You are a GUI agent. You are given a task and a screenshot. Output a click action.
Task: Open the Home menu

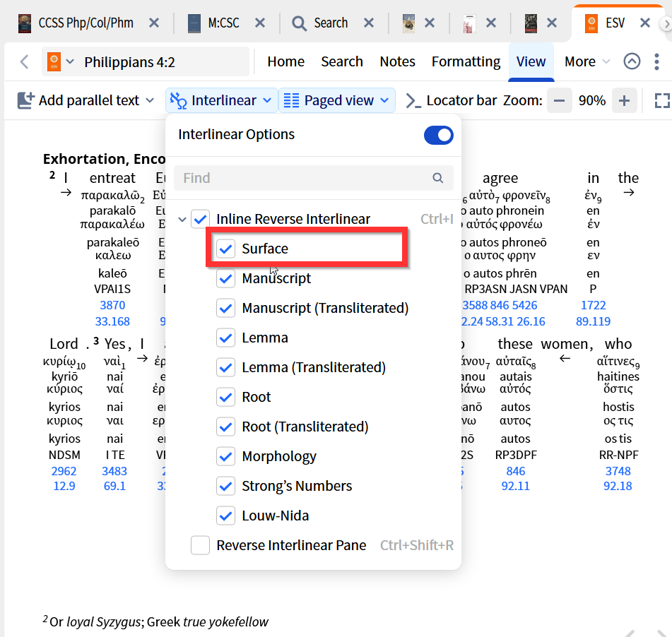click(286, 61)
